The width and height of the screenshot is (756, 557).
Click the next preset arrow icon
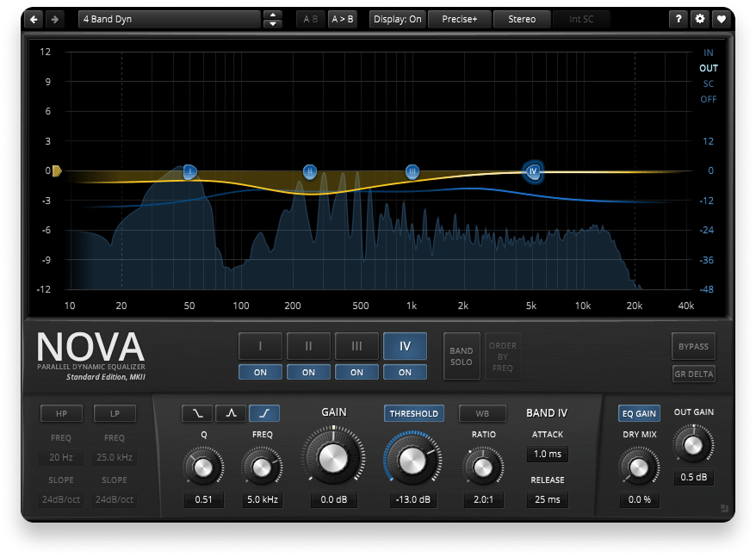point(54,19)
